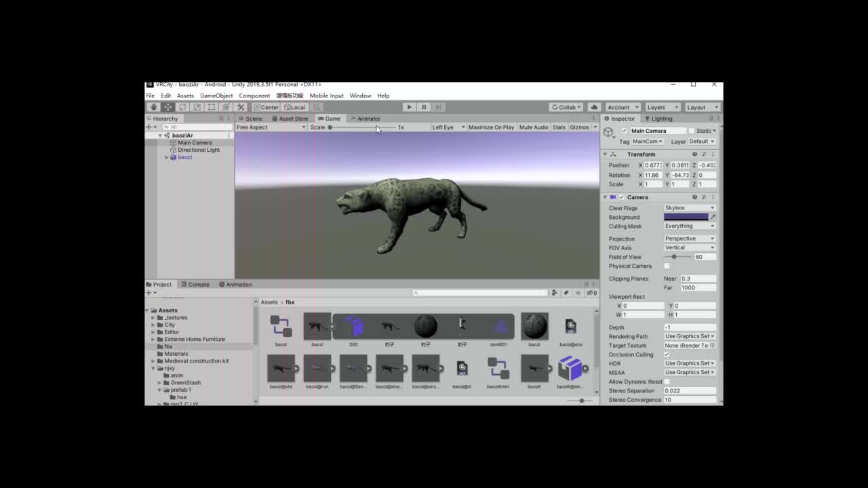Viewport: 868px width, 488px height.
Task: Switch to the Scene tab
Action: click(x=250, y=119)
